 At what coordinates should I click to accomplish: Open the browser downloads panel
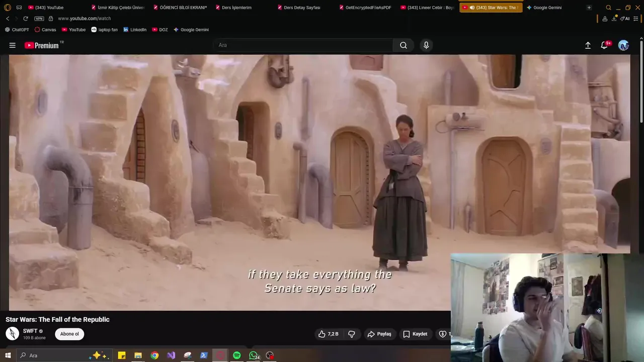coord(614,19)
